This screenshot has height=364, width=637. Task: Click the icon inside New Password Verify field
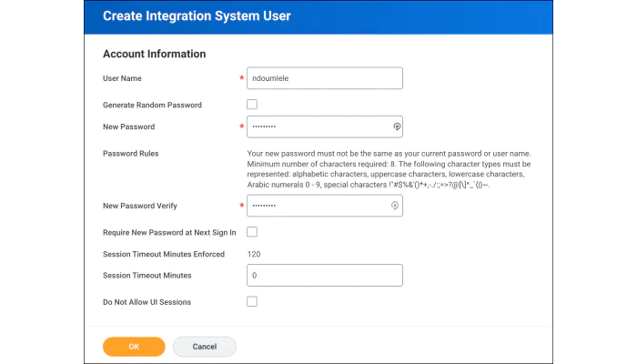click(x=396, y=206)
